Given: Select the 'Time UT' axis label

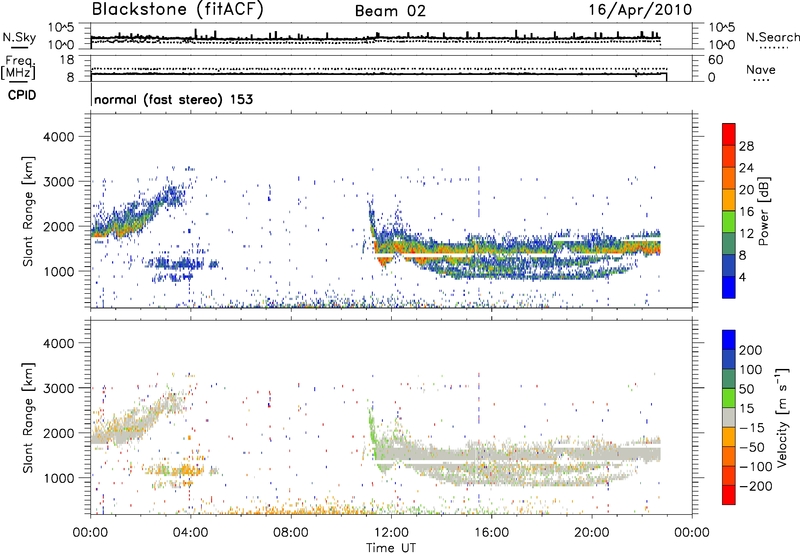Looking at the screenshot, I should point(391,548).
